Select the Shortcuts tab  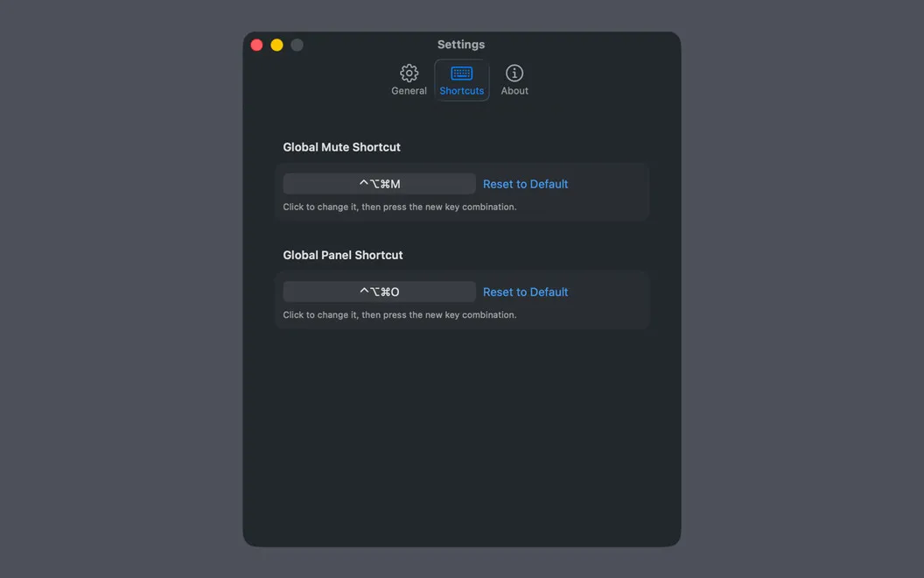coord(461,81)
